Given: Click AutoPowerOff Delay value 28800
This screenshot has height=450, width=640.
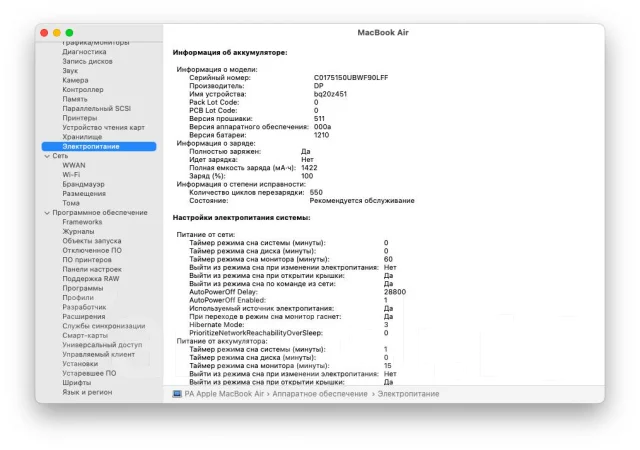Looking at the screenshot, I should click(x=395, y=292).
